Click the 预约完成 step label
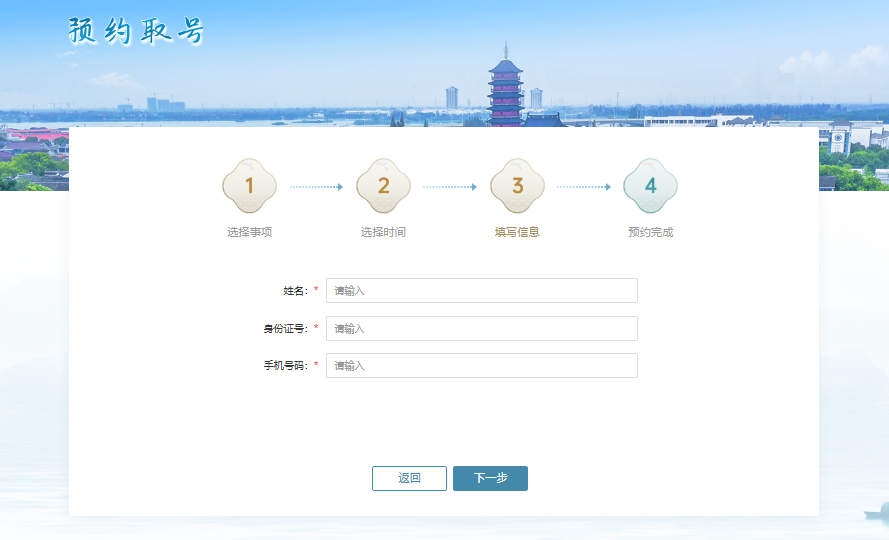889x540 pixels. (x=650, y=232)
